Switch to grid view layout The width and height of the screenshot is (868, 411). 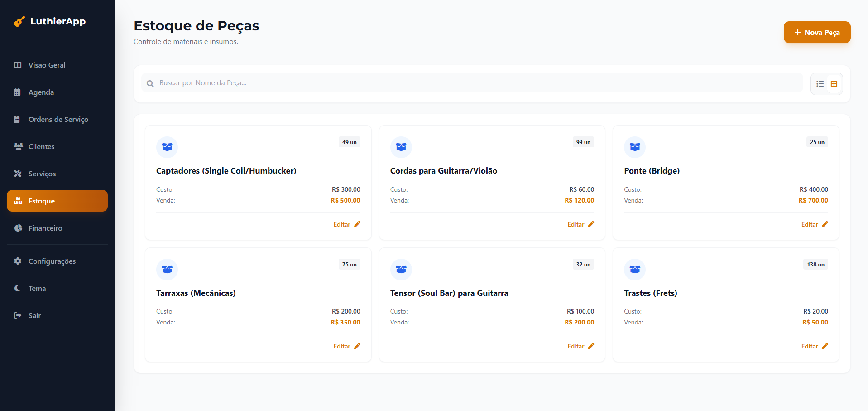click(x=834, y=84)
